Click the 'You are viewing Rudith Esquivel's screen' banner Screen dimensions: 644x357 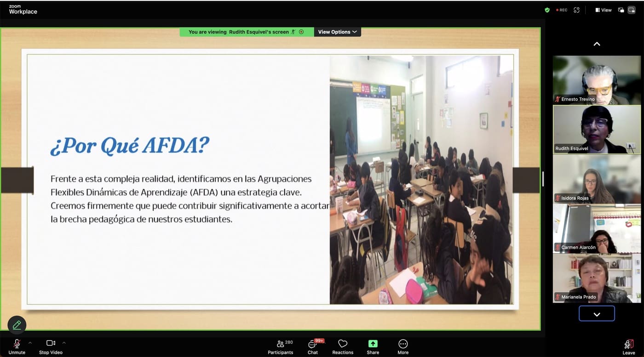247,32
